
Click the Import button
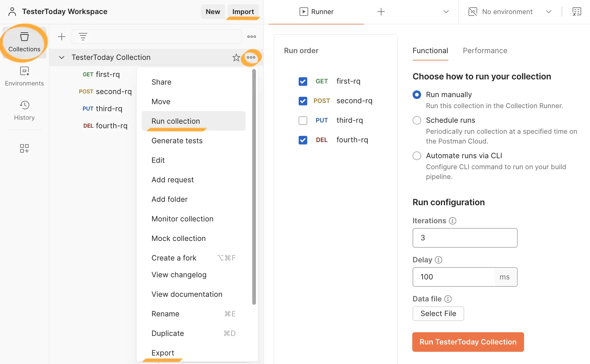coord(243,12)
